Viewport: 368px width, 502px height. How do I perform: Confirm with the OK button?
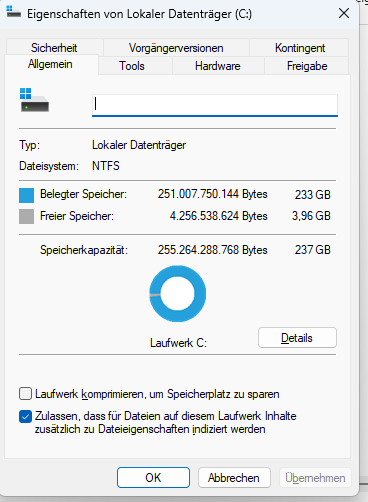[x=153, y=478]
